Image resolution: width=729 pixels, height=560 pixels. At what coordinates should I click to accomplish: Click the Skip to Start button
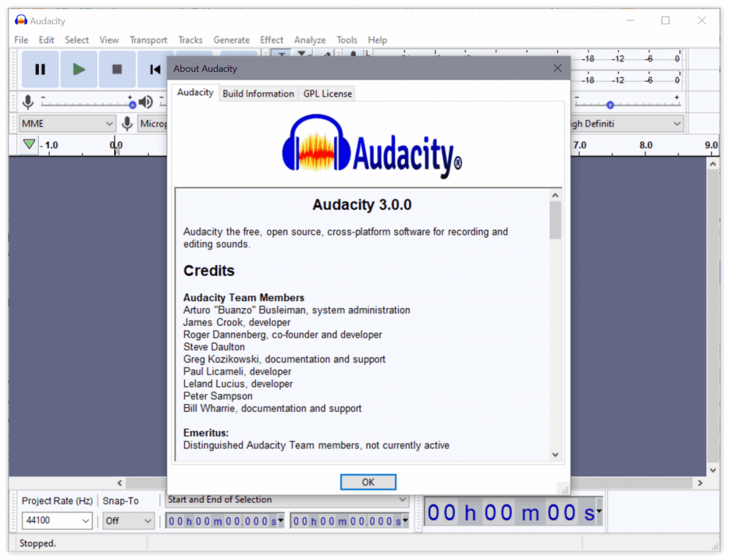[x=154, y=69]
